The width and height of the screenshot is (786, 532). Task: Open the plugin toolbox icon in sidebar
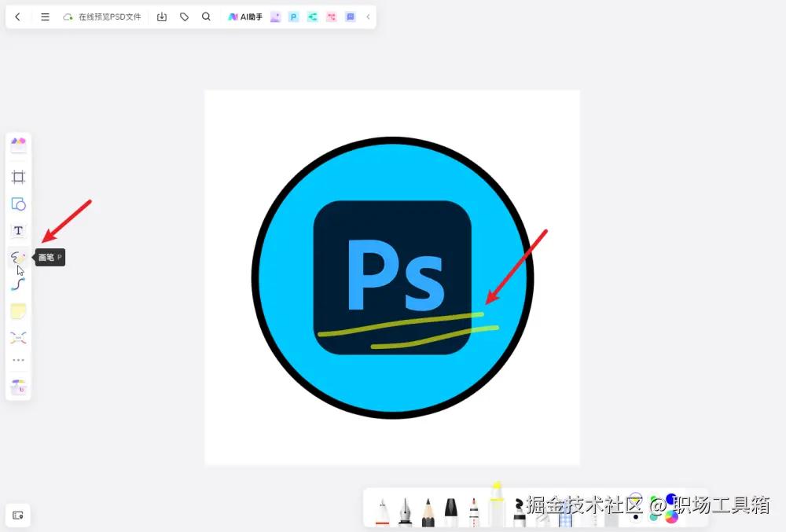[19, 387]
